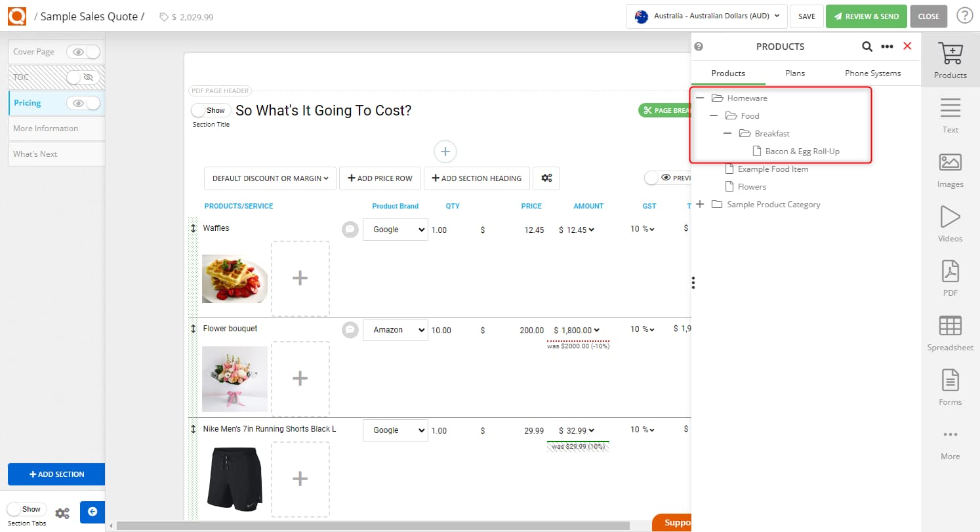Collapse the Homeware category in product tree
The width and height of the screenshot is (980, 532).
coord(701,98)
